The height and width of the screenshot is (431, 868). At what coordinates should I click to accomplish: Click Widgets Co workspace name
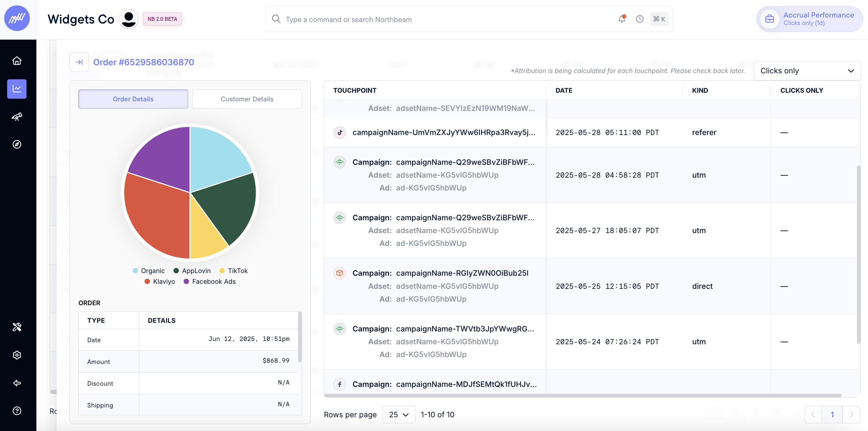click(x=81, y=19)
